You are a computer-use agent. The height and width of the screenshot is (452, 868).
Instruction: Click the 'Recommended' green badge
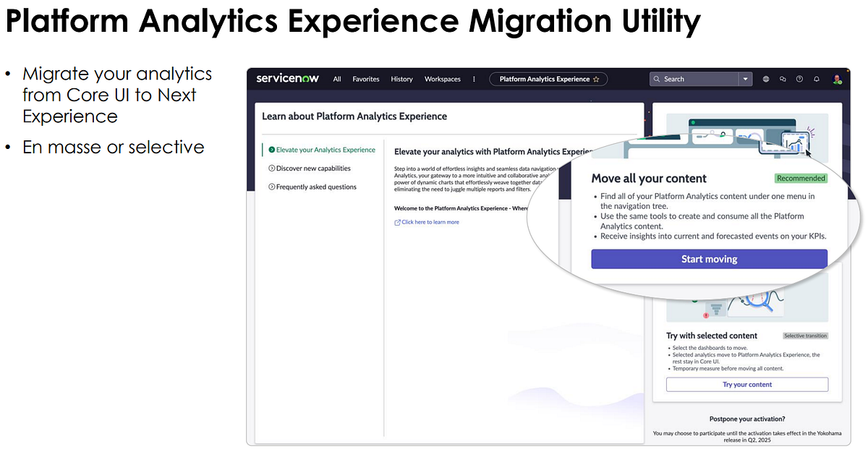801,178
